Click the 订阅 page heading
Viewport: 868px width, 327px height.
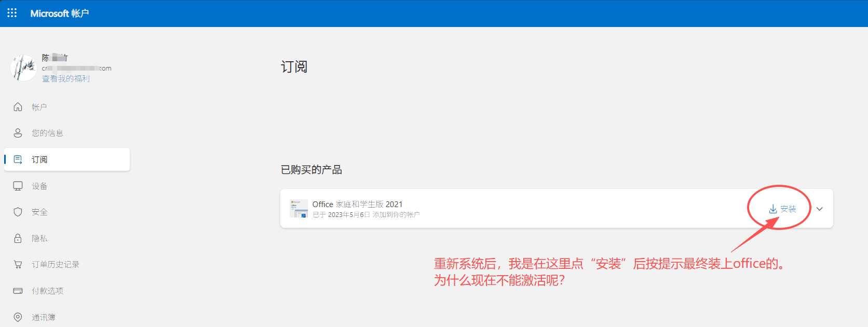pyautogui.click(x=294, y=67)
